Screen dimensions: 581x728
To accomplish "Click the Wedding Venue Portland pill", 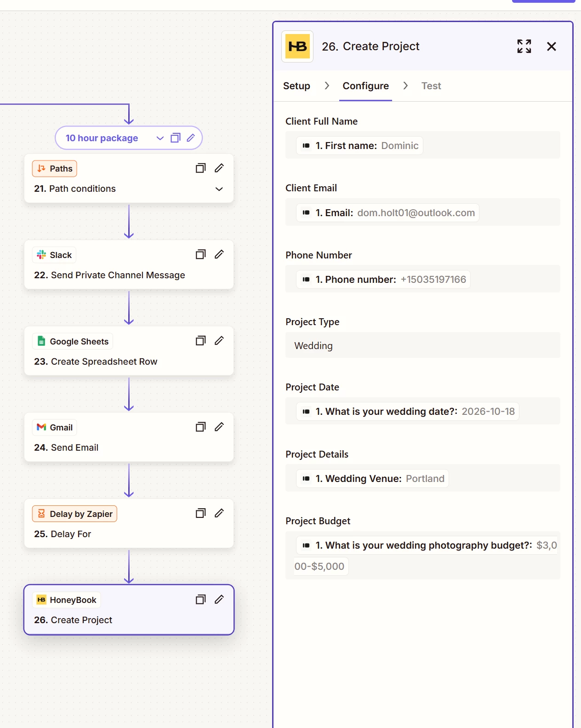I will (x=372, y=479).
